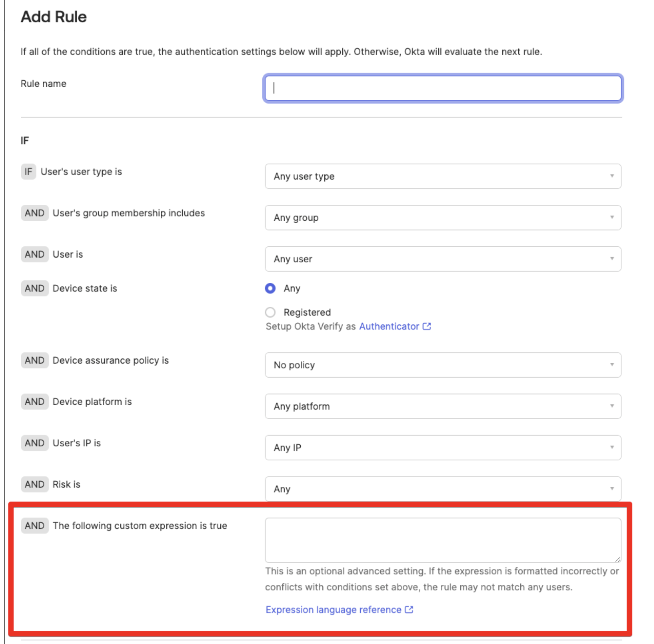The image size is (654, 644).
Task: Click the Rule name input field
Action: pos(443,88)
